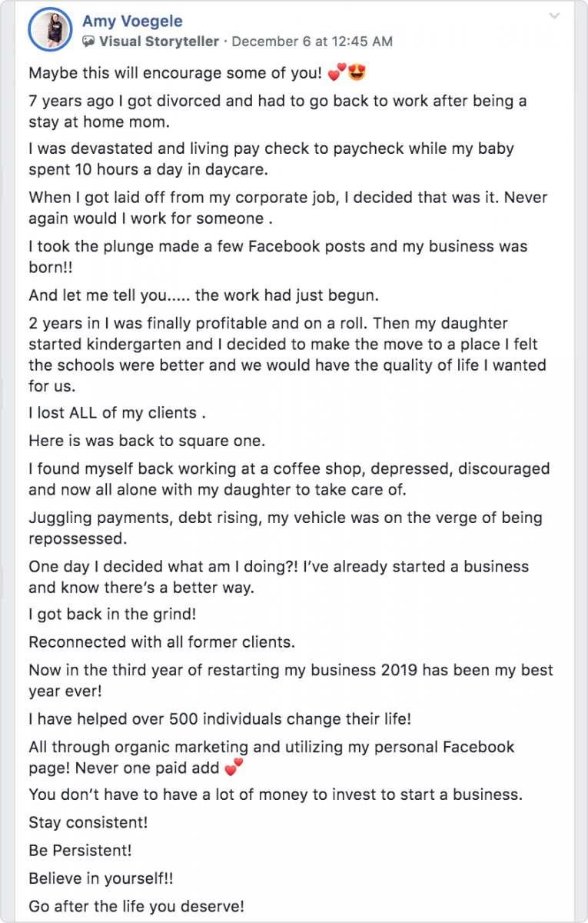Click the 'Stay consistent!' line
The image size is (588, 923).
point(88,822)
